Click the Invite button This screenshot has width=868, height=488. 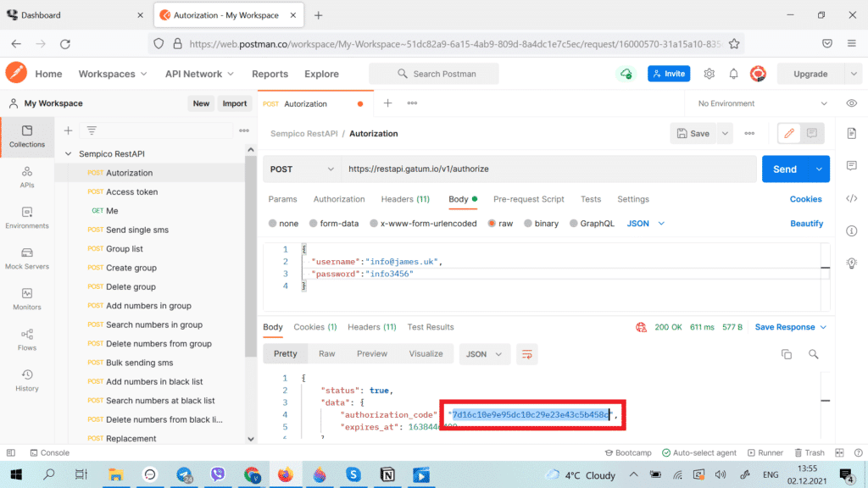tap(669, 74)
